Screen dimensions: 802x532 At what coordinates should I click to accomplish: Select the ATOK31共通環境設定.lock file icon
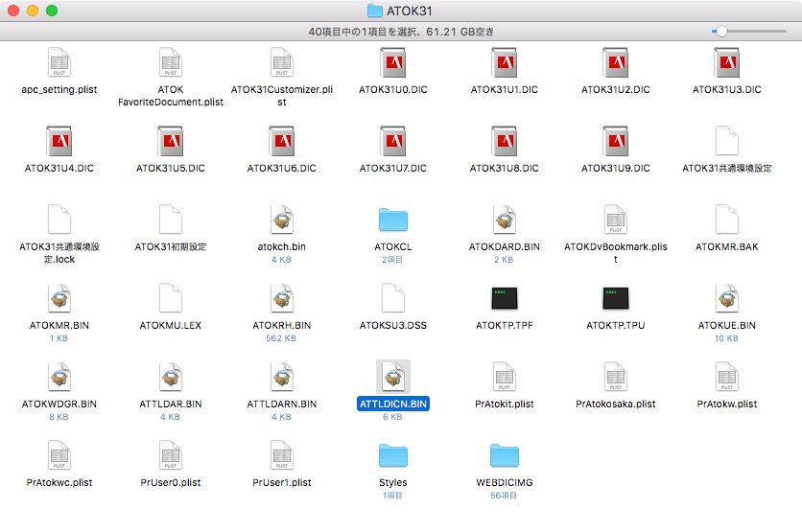point(59,220)
